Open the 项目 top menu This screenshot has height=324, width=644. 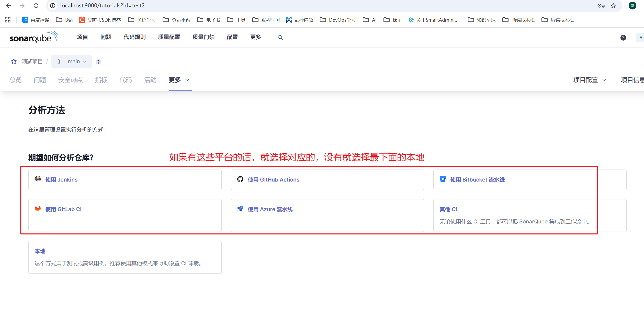[82, 37]
